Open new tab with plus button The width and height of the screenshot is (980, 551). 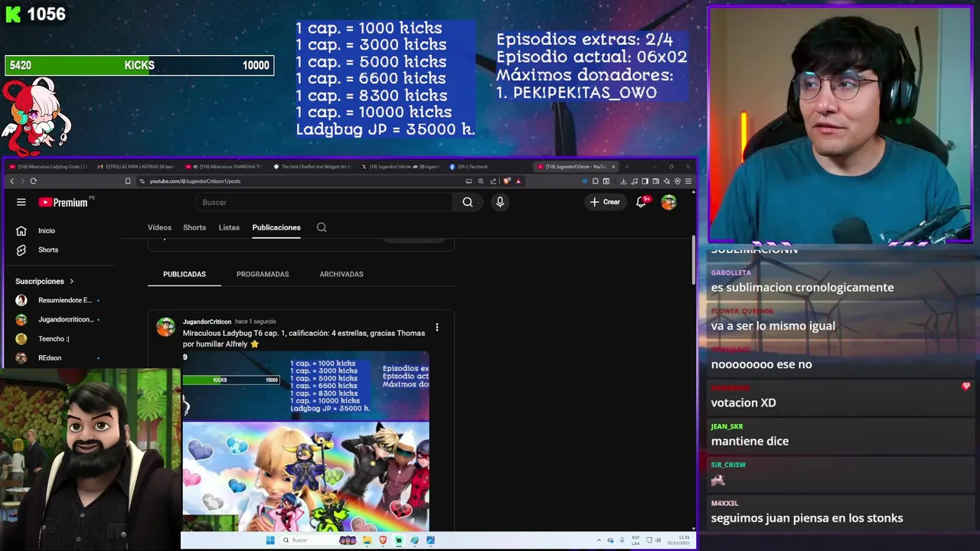626,166
